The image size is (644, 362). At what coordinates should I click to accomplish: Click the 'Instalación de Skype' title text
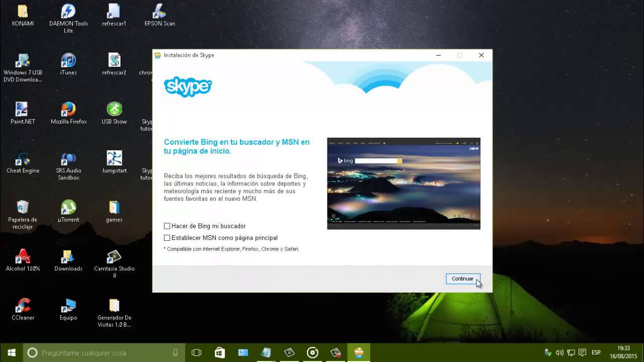pos(189,55)
